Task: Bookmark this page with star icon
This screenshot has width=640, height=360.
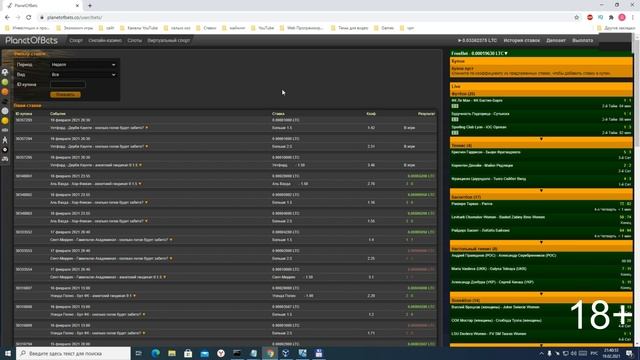Action: point(577,18)
